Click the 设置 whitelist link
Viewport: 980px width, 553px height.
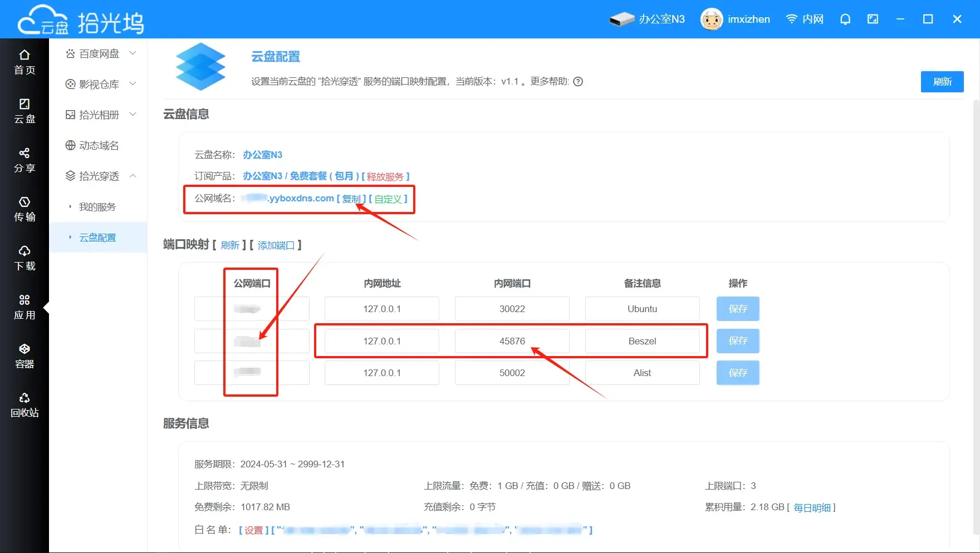coord(254,530)
